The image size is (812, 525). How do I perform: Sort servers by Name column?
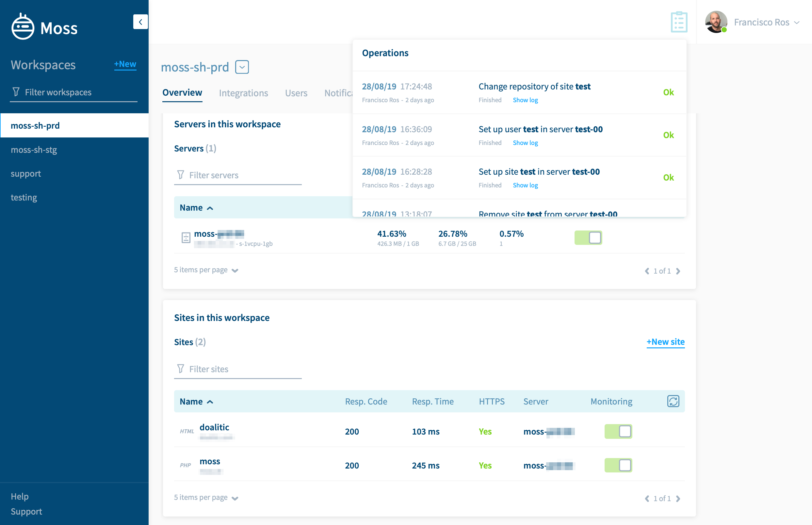pos(196,208)
